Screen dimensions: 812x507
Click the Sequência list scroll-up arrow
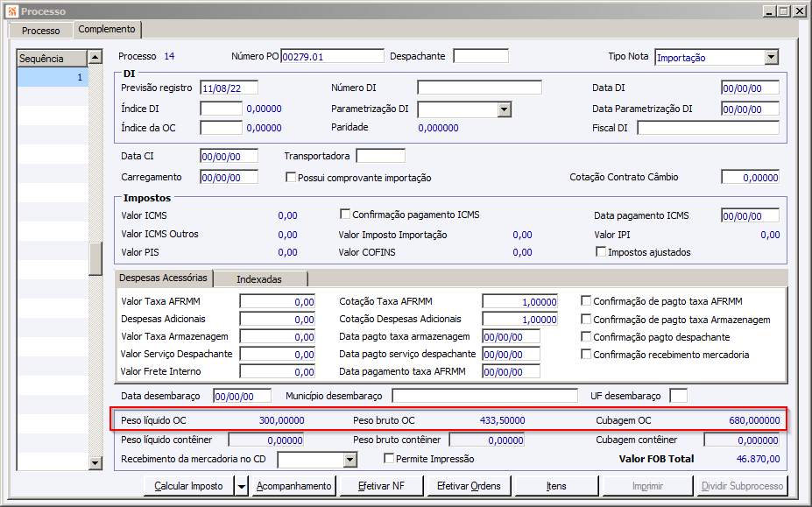(95, 57)
